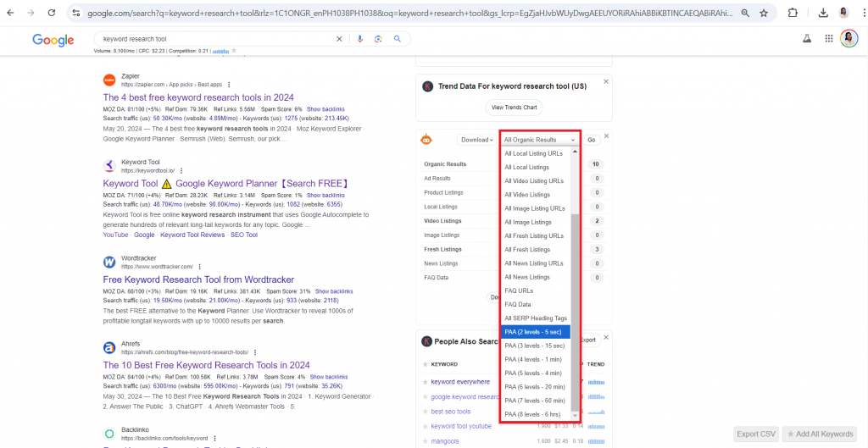
Task: Open the Google account avatar
Action: 849,39
